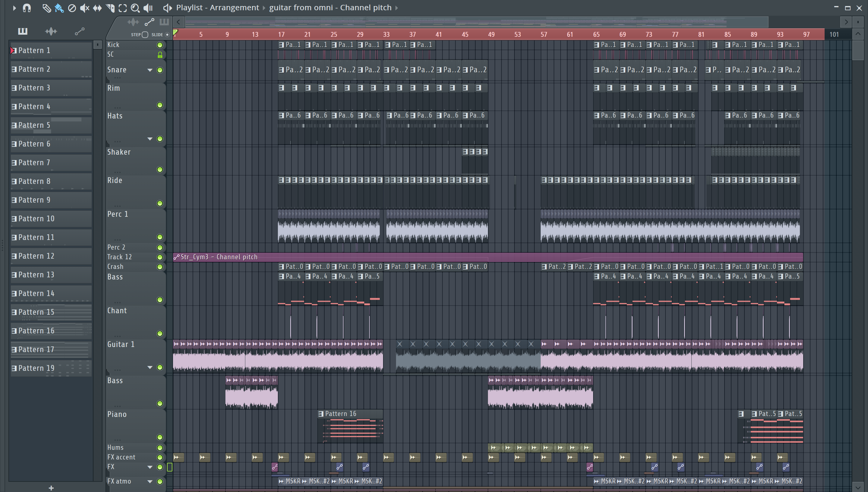Switch clip focus to automation clips
Viewport: 868px width, 492px height.
pos(149,22)
